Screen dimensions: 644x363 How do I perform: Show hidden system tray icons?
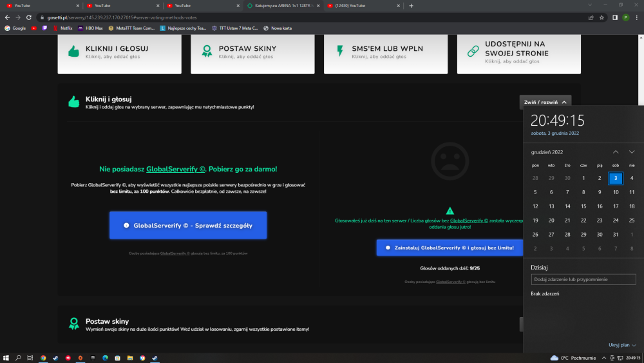pyautogui.click(x=604, y=358)
